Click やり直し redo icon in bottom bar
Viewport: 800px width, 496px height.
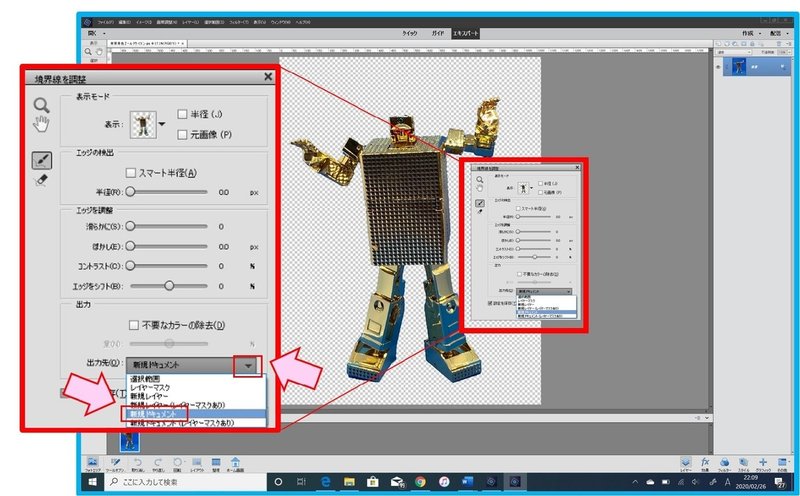(158, 463)
